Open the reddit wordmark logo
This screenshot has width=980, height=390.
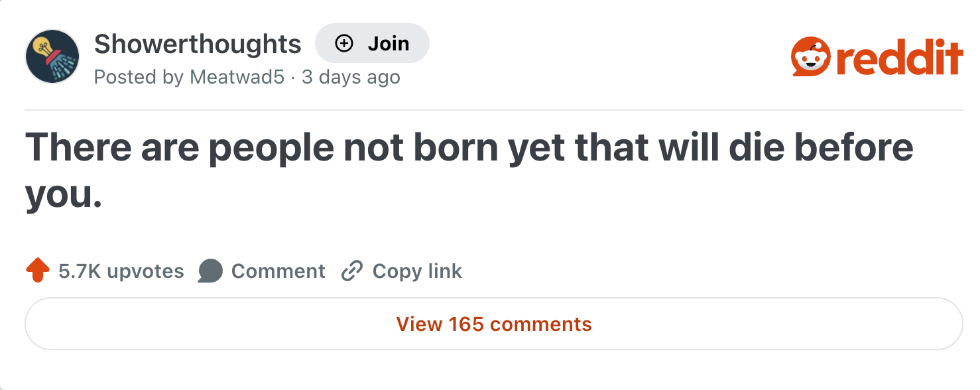898,58
